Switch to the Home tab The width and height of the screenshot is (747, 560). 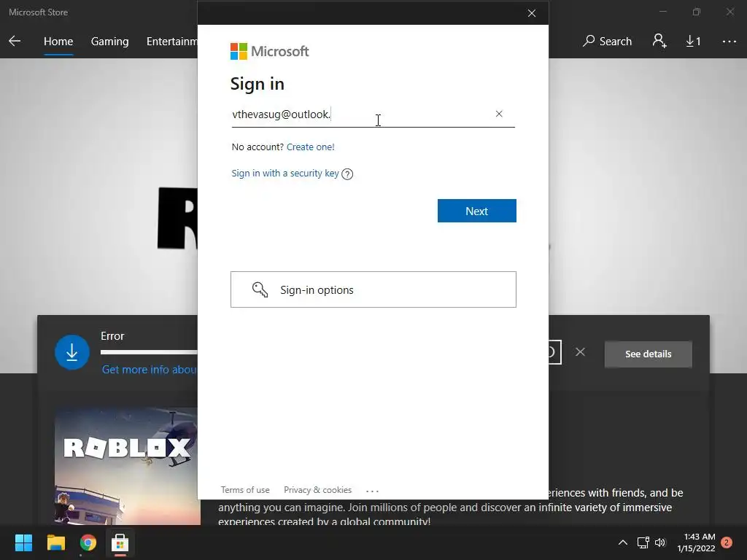click(58, 42)
